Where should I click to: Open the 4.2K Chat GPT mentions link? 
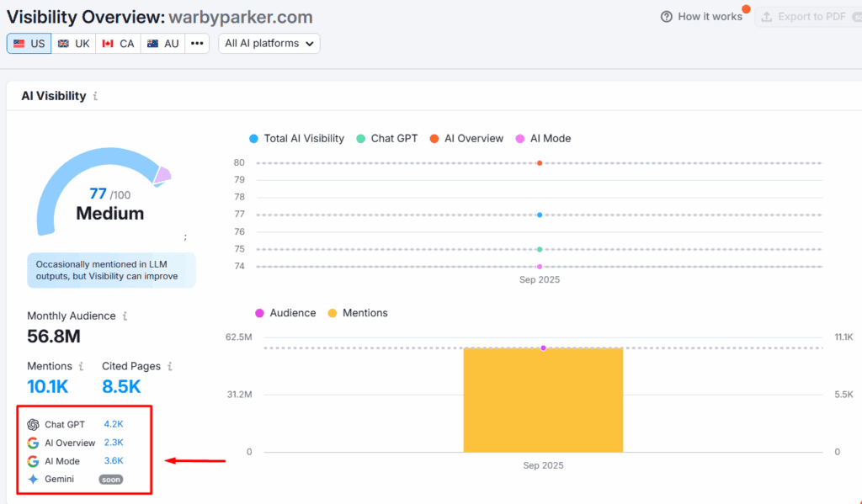pyautogui.click(x=114, y=424)
